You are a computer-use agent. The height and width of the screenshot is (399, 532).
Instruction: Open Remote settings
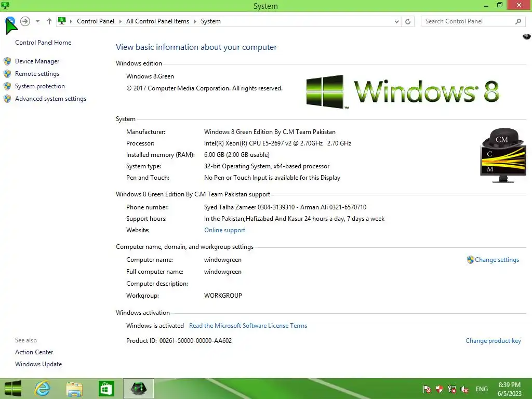[37, 74]
